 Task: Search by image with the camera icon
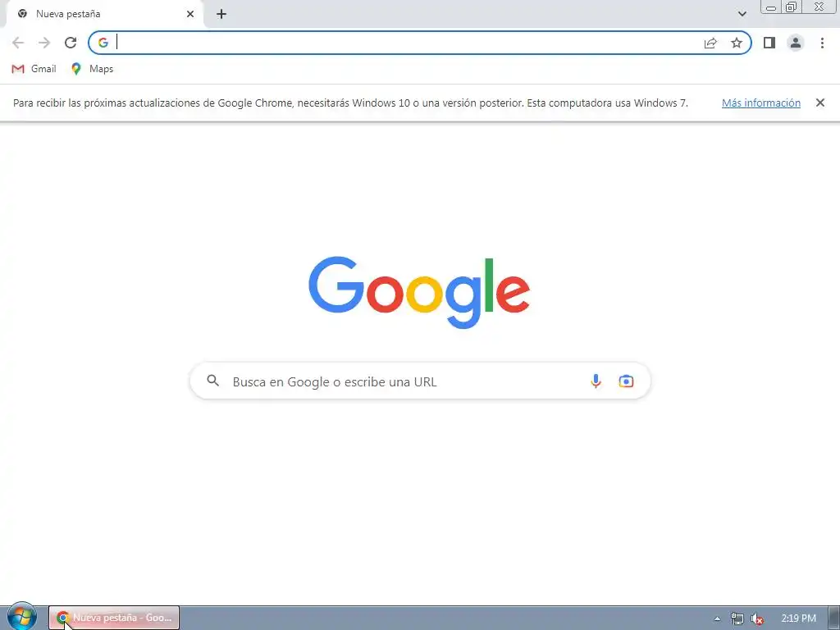click(x=626, y=381)
